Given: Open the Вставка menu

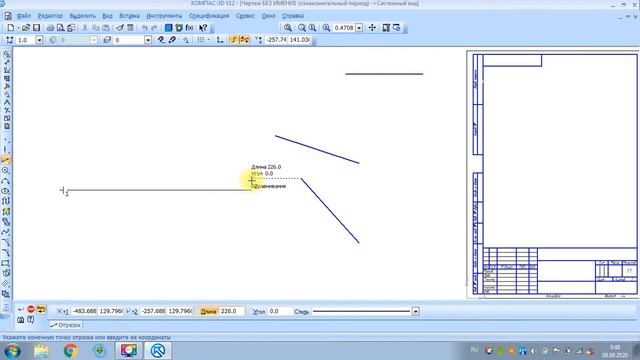Looking at the screenshot, I should (129, 16).
